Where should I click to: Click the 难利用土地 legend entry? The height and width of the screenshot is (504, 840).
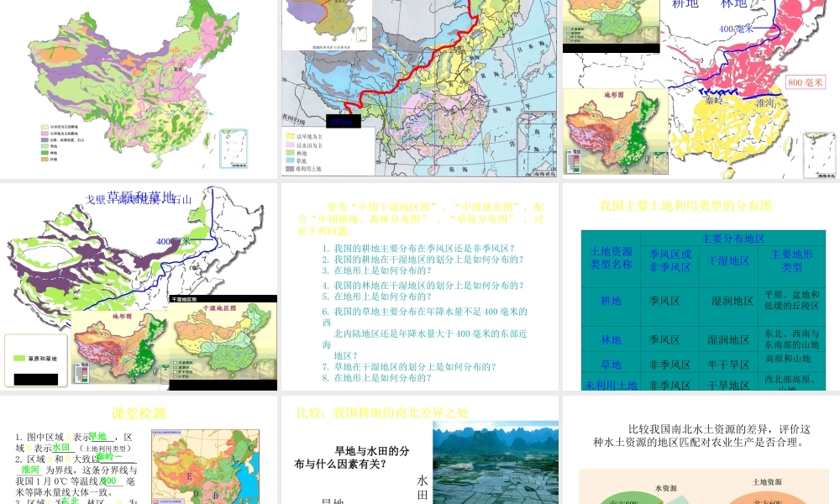[x=304, y=169]
